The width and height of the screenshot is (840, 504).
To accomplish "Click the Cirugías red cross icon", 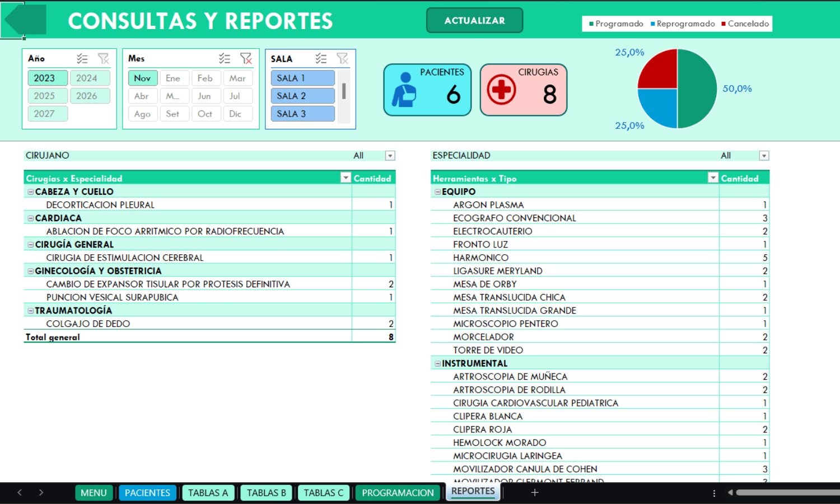I will click(x=501, y=90).
